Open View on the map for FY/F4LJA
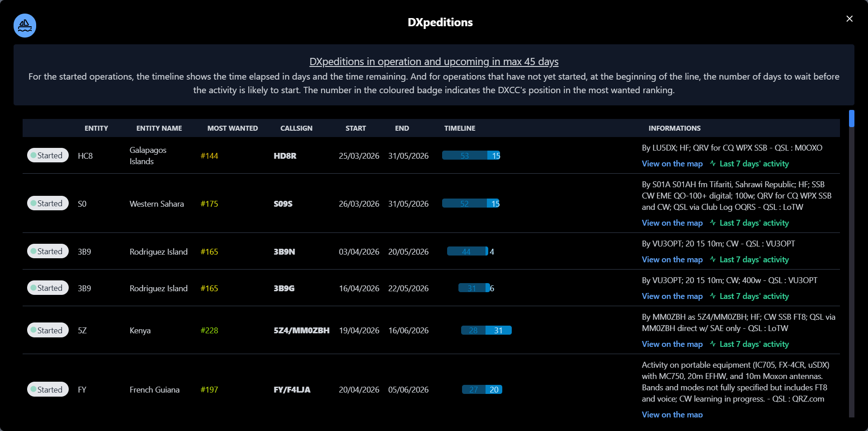The width and height of the screenshot is (868, 431). pos(672,414)
